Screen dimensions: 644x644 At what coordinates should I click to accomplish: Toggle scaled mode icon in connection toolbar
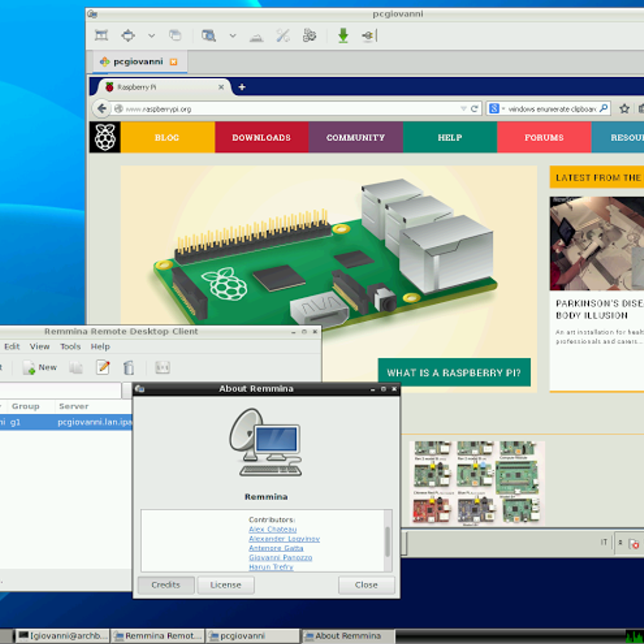pos(208,36)
